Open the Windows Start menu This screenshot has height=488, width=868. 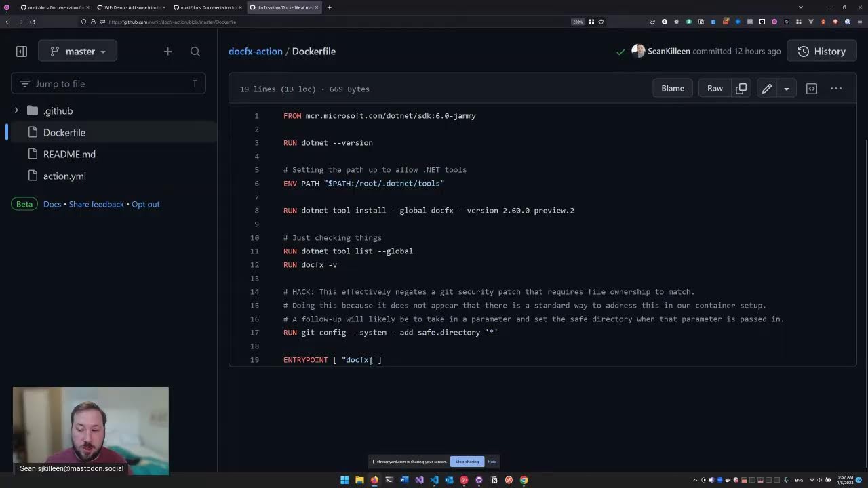coord(344,480)
